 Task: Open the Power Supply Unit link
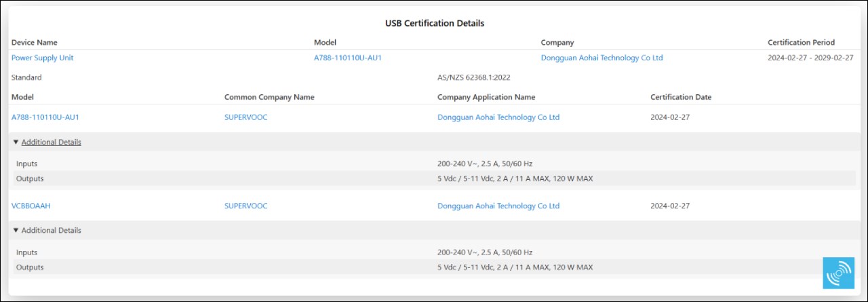coord(42,58)
